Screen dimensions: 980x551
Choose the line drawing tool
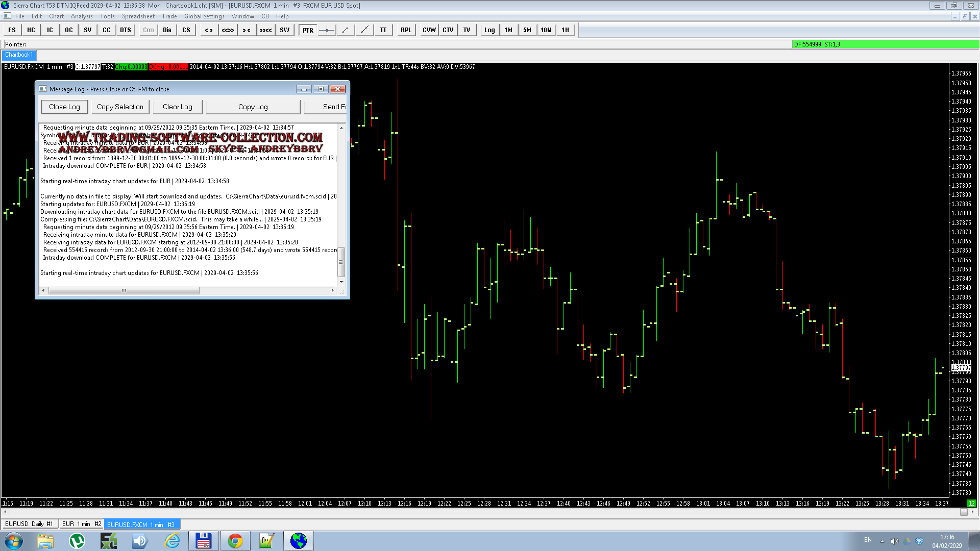tap(346, 30)
